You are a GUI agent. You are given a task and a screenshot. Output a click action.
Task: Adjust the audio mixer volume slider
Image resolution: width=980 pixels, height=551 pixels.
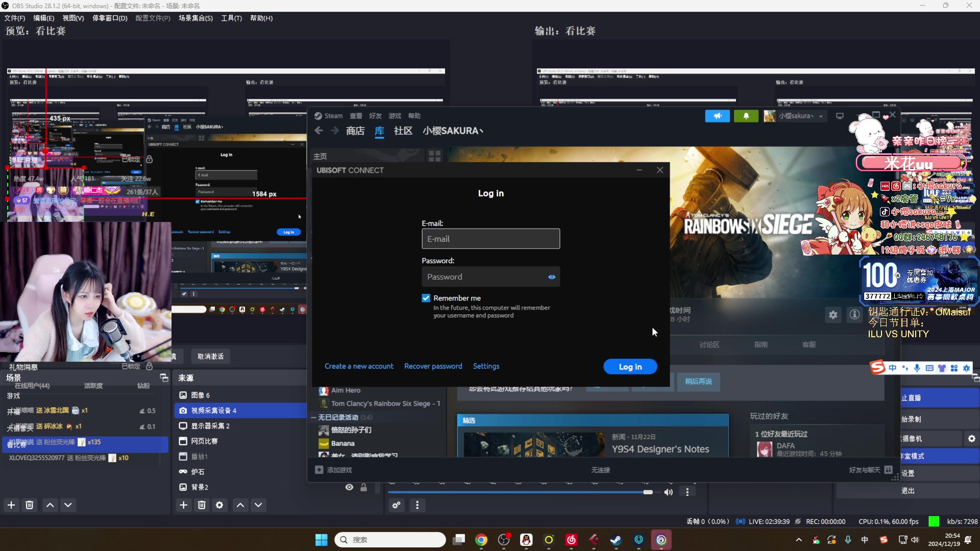click(x=648, y=492)
